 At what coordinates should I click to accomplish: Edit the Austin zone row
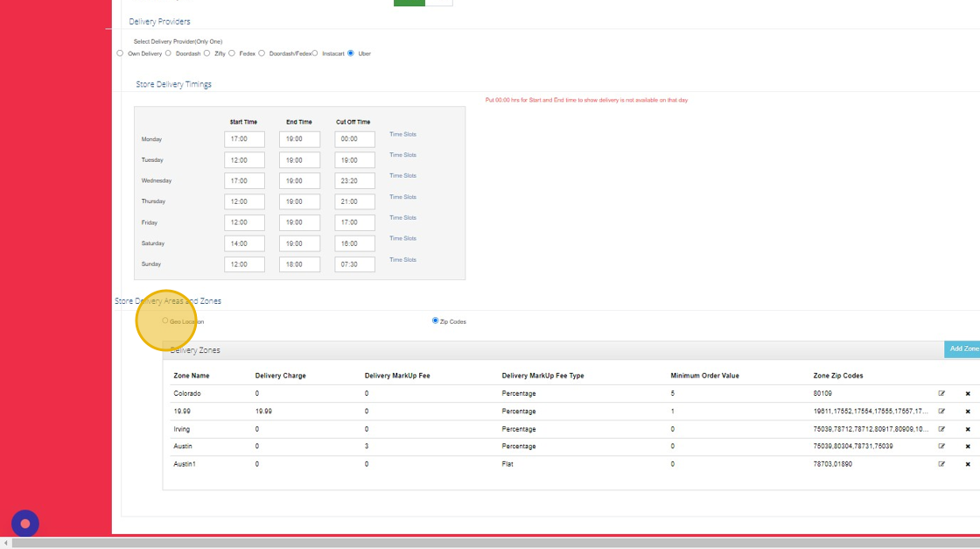[941, 447]
